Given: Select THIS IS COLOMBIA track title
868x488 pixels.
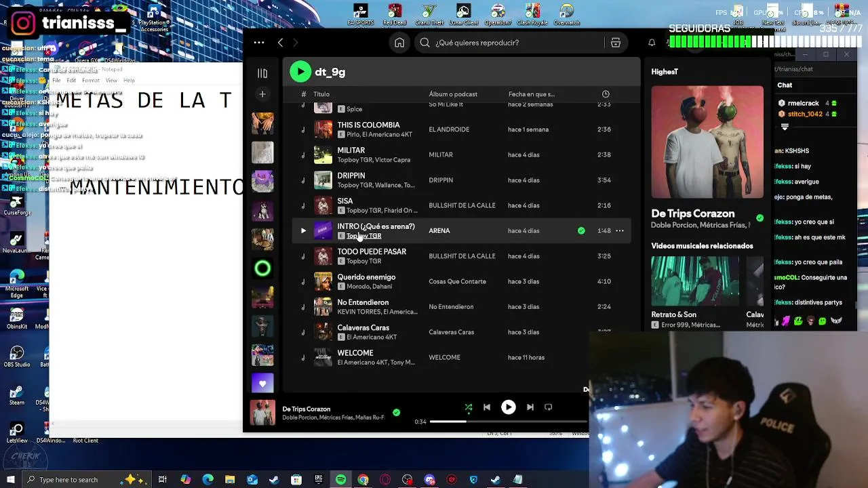Looking at the screenshot, I should [368, 125].
